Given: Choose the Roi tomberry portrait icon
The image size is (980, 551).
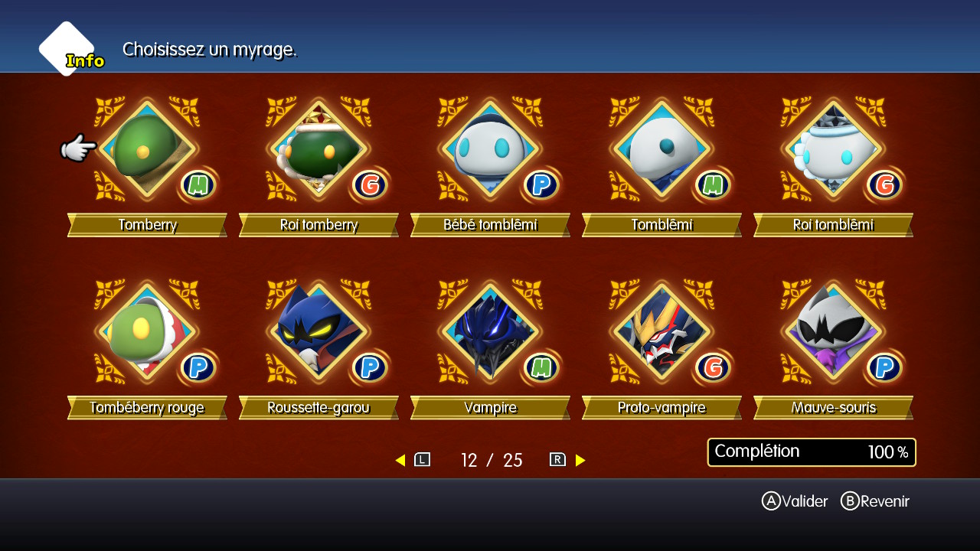Looking at the screenshot, I should click(318, 148).
